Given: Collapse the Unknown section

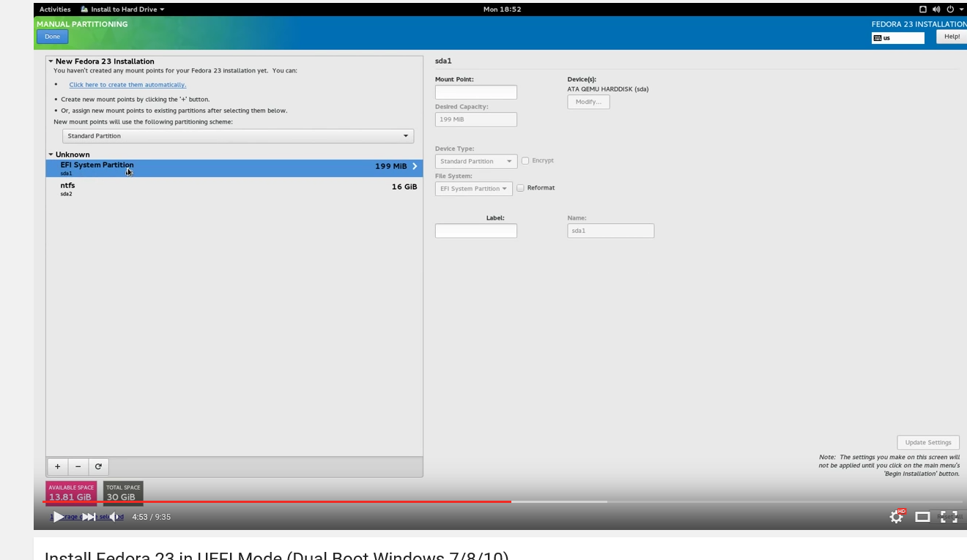Looking at the screenshot, I should click(x=51, y=154).
